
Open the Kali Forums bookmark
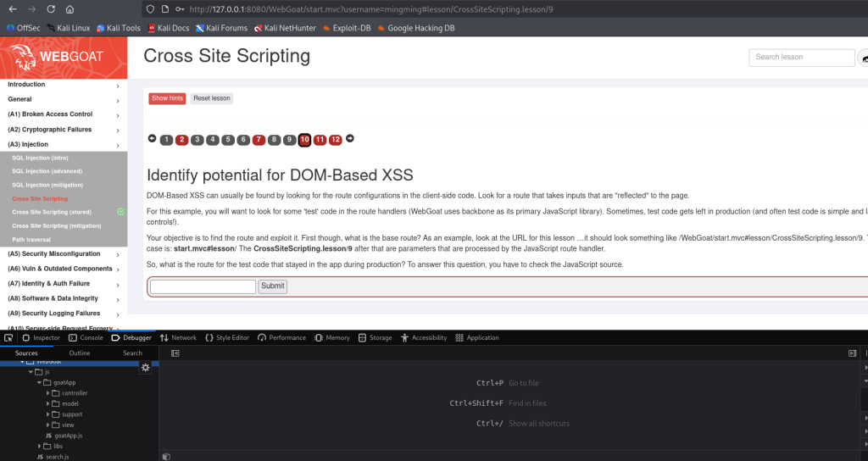pyautogui.click(x=221, y=28)
